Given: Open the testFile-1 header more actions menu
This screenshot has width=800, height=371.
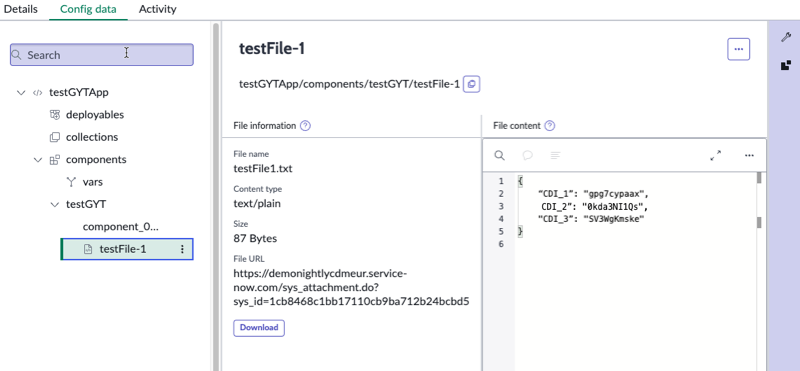Looking at the screenshot, I should pyautogui.click(x=738, y=50).
